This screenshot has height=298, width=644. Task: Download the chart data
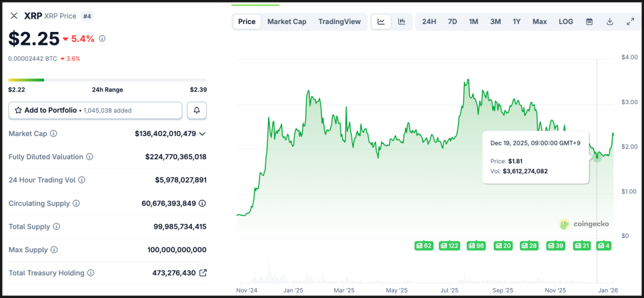point(609,21)
